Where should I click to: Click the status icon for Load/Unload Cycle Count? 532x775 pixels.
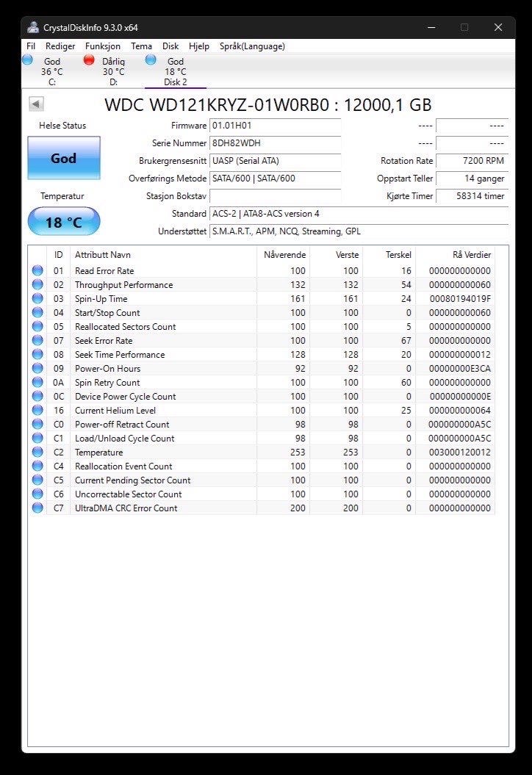[37, 438]
